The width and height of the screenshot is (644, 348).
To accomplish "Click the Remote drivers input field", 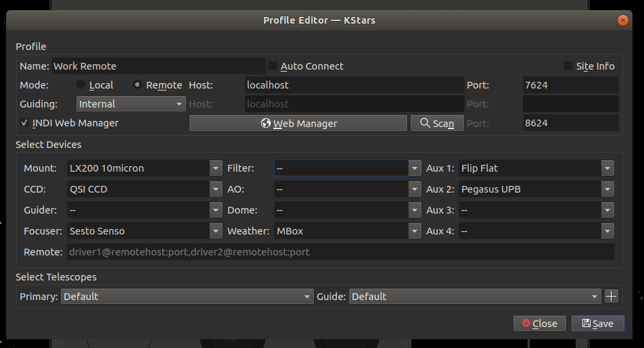I will click(x=341, y=252).
